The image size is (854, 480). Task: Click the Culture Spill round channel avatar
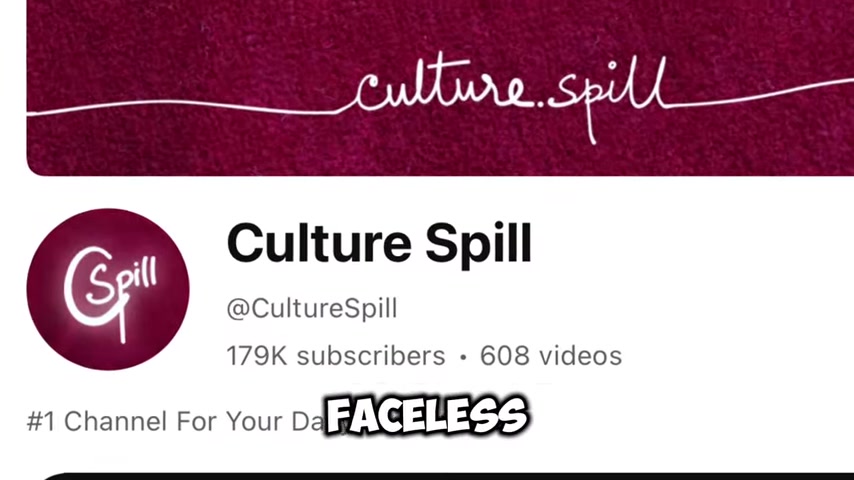click(x=108, y=289)
